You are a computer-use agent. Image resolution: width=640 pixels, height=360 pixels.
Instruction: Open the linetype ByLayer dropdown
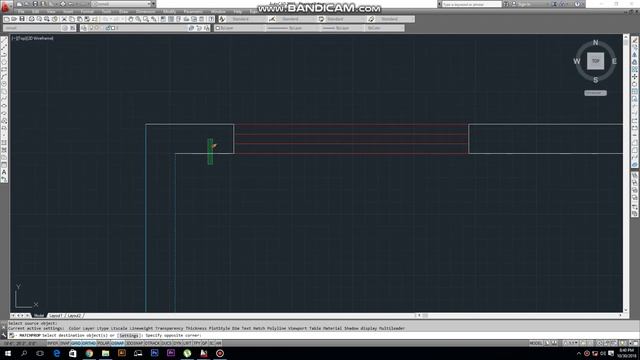pos(292,28)
